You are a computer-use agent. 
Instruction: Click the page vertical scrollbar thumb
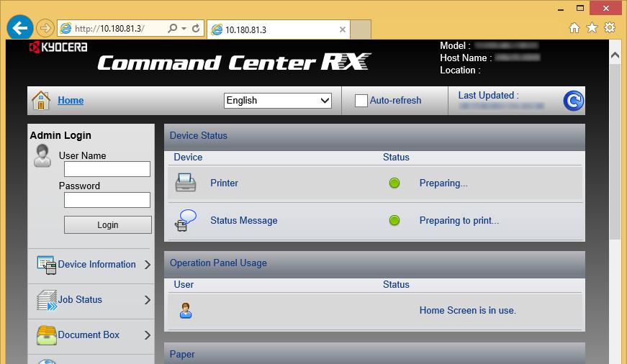click(x=615, y=152)
